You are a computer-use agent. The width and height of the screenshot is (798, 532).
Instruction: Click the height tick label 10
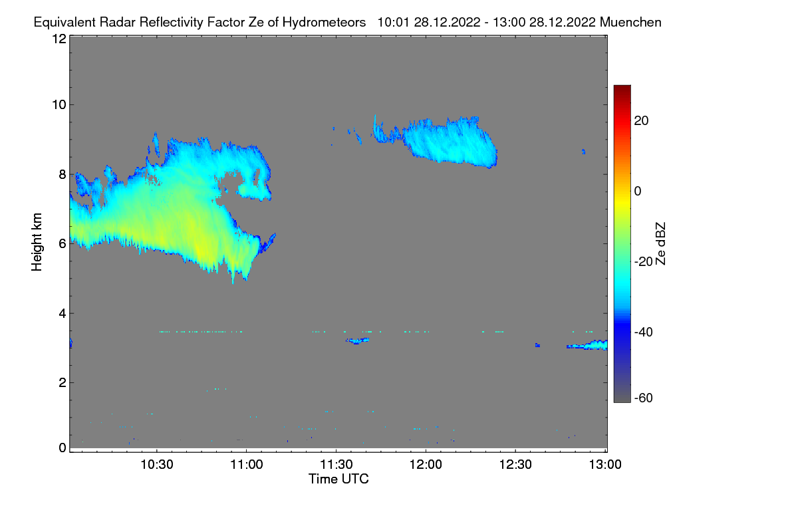(x=59, y=104)
